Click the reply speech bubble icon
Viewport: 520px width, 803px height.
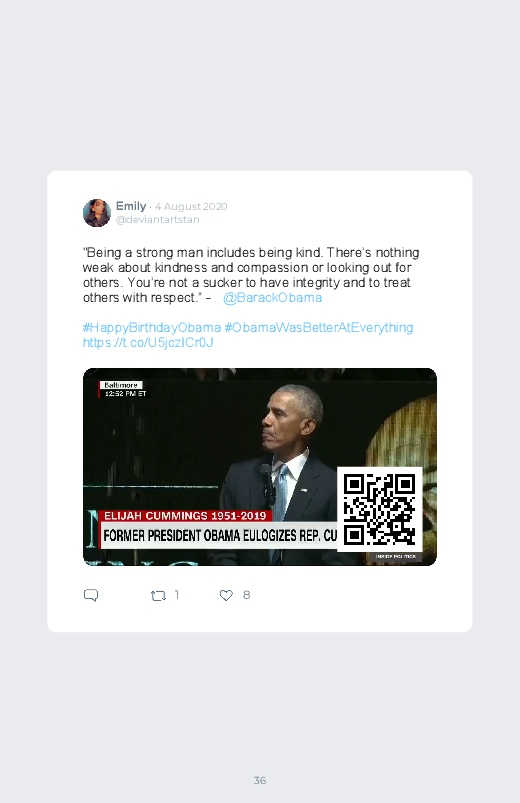click(91, 595)
